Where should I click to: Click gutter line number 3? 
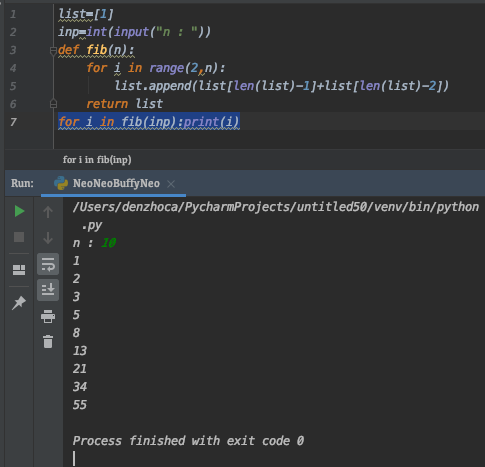coord(13,50)
